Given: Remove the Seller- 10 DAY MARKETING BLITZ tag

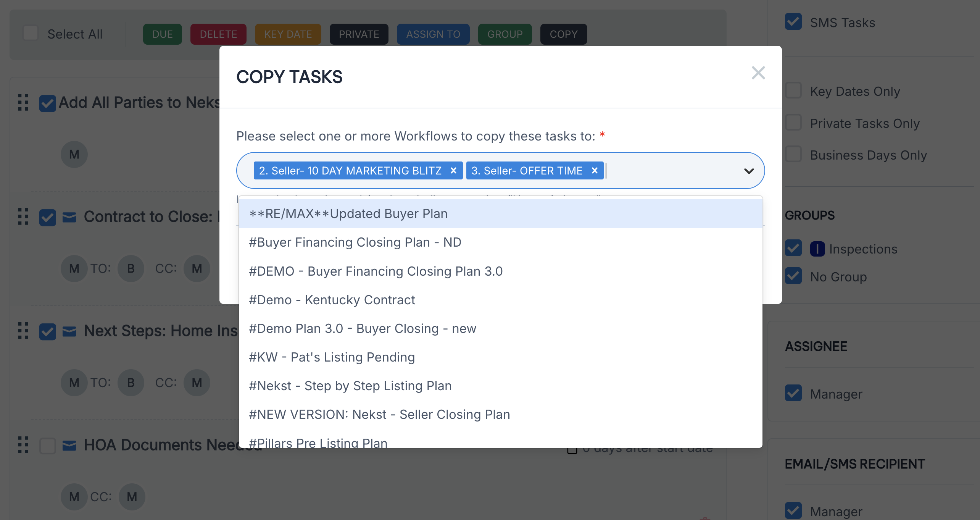Looking at the screenshot, I should pos(453,171).
